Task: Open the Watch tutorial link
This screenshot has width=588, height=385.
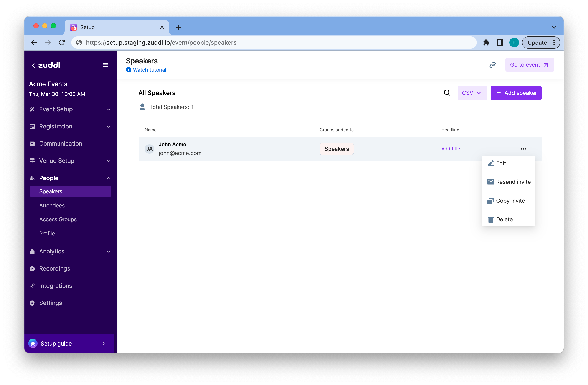Action: (x=149, y=70)
